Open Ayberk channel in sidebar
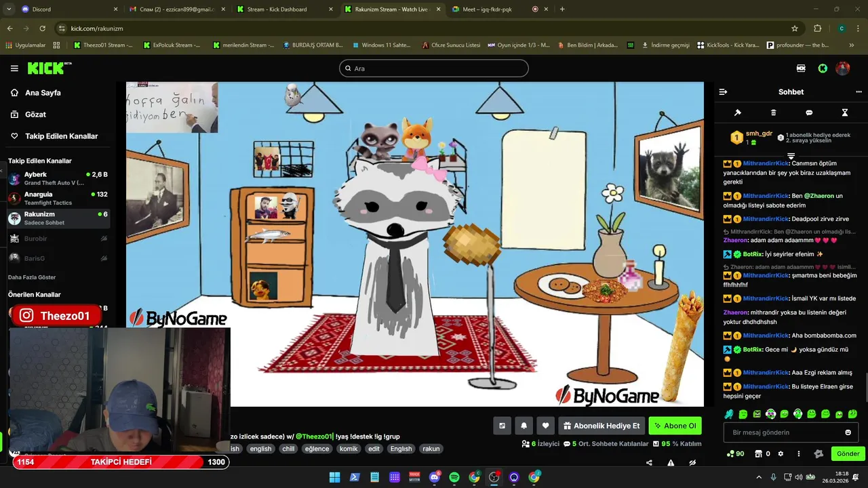 point(58,178)
